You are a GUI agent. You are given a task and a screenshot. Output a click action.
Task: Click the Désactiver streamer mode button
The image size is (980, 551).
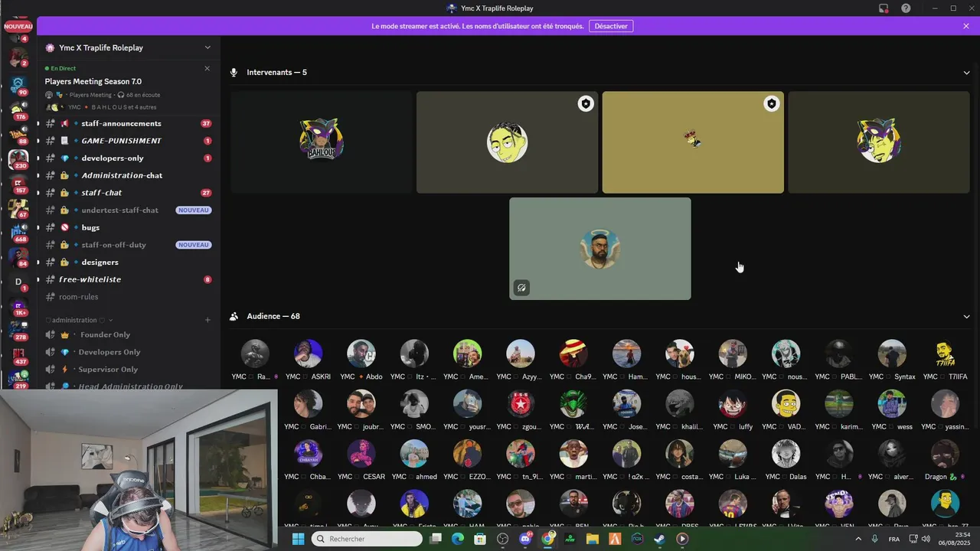(x=611, y=26)
